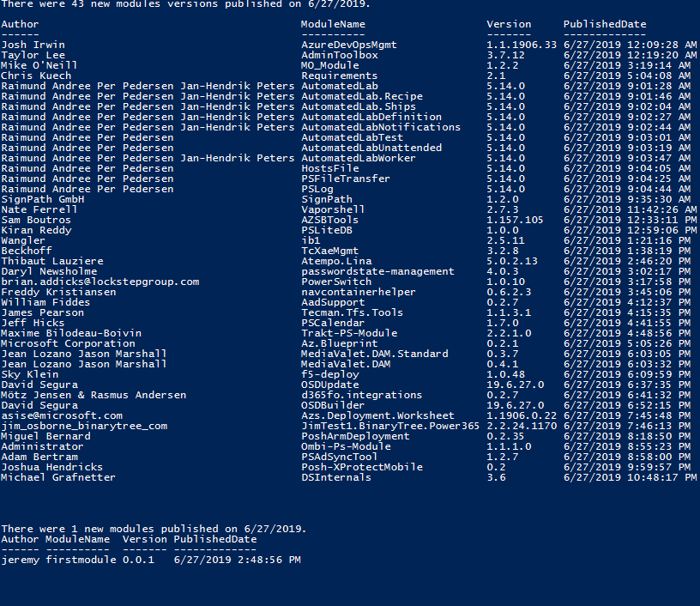The height and width of the screenshot is (606, 700).
Task: Click the Vaporshell module name
Action: (x=333, y=210)
